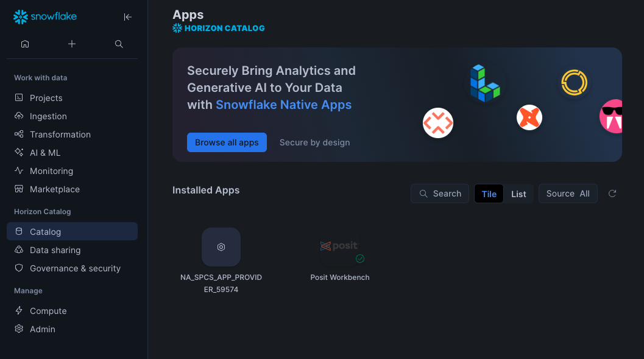The width and height of the screenshot is (644, 359).
Task: Open Admin under Manage
Action: [x=72, y=329]
